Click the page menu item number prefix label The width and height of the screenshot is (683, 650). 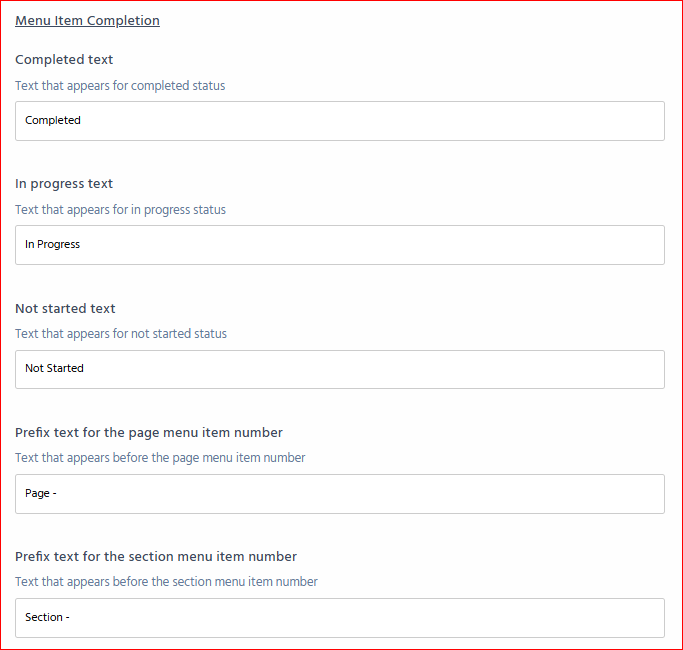149,433
